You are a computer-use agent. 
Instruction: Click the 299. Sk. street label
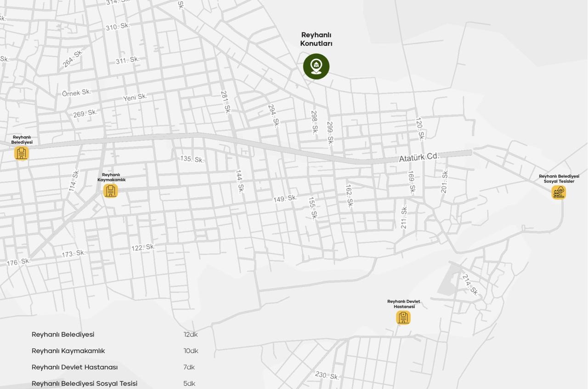click(330, 133)
